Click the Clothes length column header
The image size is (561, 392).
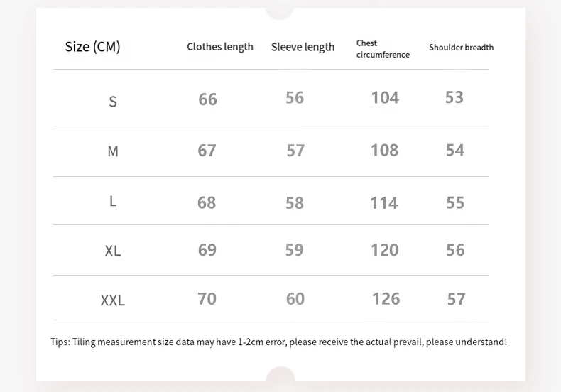pyautogui.click(x=220, y=47)
